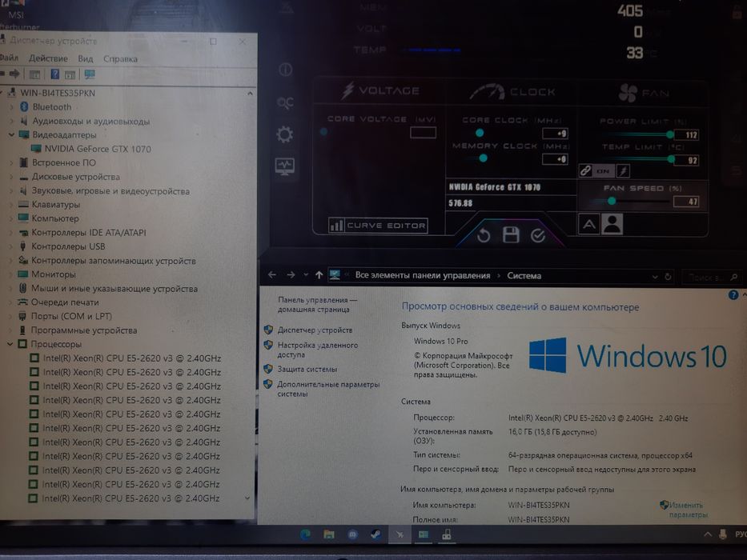This screenshot has height=560, width=747.
Task: Click the Core Clock slider handle
Action: point(480,133)
